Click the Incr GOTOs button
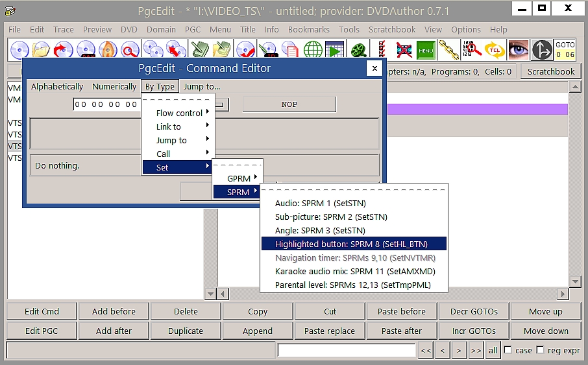 point(474,331)
